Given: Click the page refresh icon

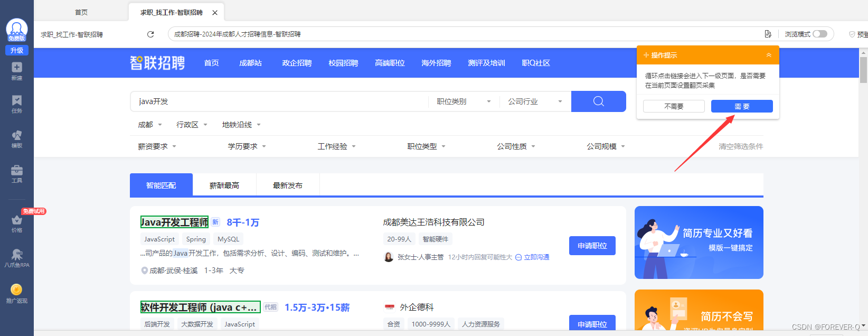Looking at the screenshot, I should point(150,34).
